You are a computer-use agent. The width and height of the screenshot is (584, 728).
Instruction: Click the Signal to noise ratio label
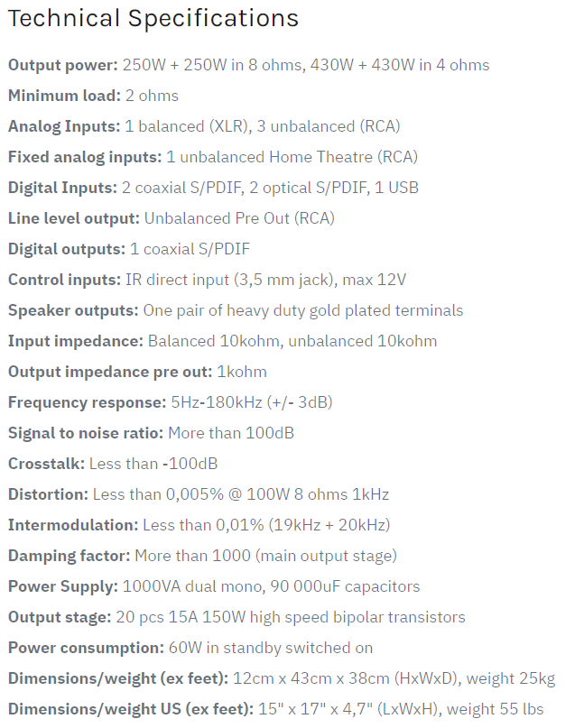86,433
